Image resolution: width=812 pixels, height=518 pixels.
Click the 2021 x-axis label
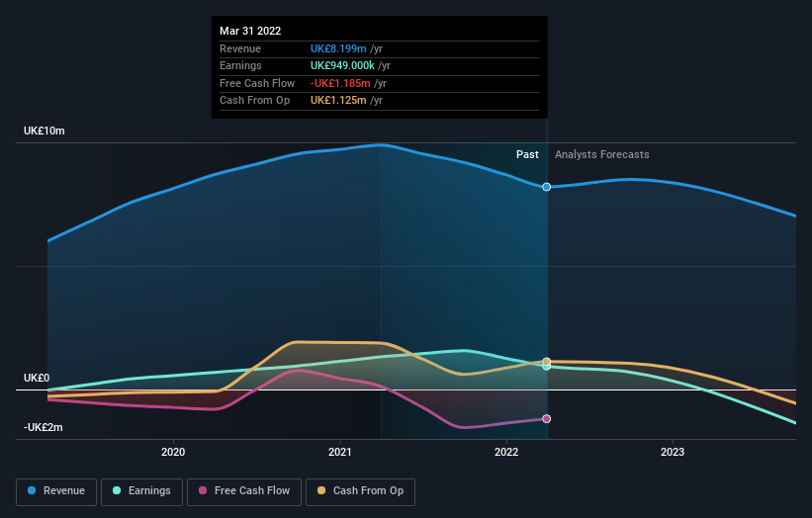tap(339, 452)
